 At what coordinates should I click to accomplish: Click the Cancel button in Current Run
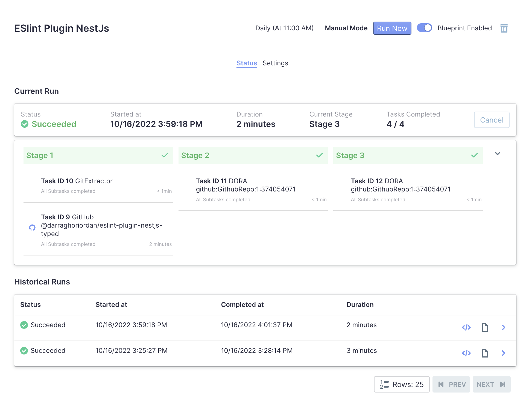tap(492, 120)
